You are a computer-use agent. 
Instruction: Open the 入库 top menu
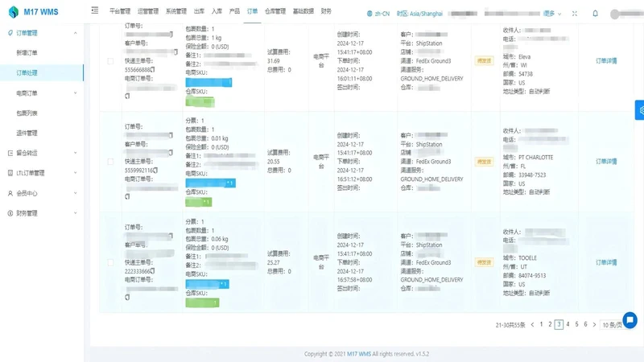[x=217, y=11]
